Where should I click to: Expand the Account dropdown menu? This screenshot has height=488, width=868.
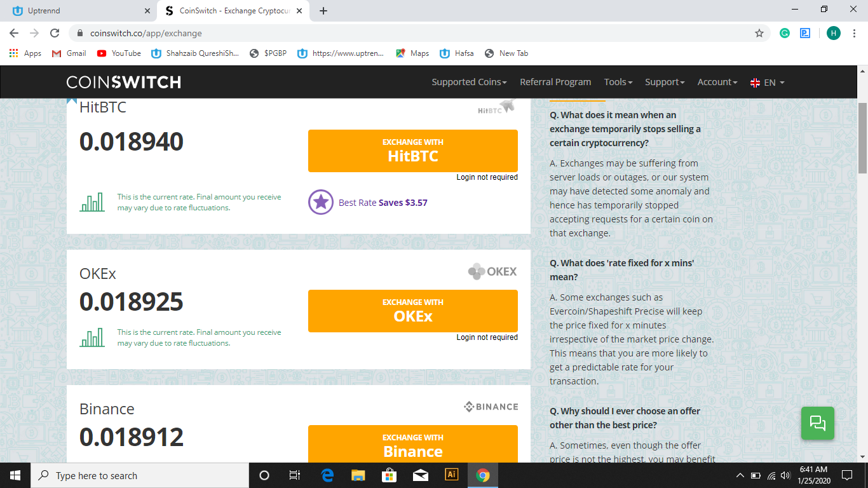tap(717, 82)
